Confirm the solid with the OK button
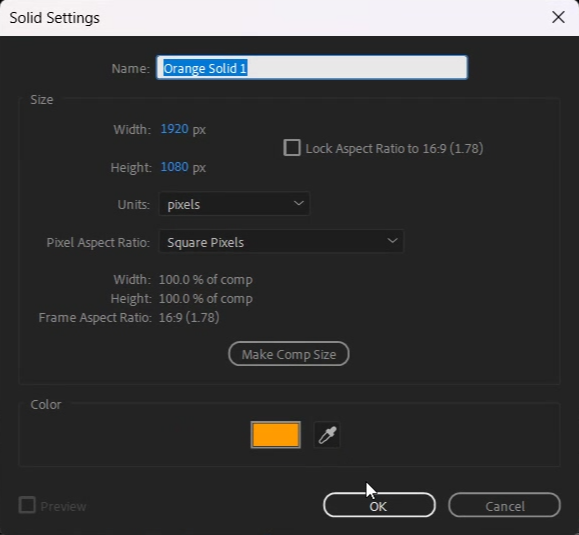579x535 pixels. [379, 505]
